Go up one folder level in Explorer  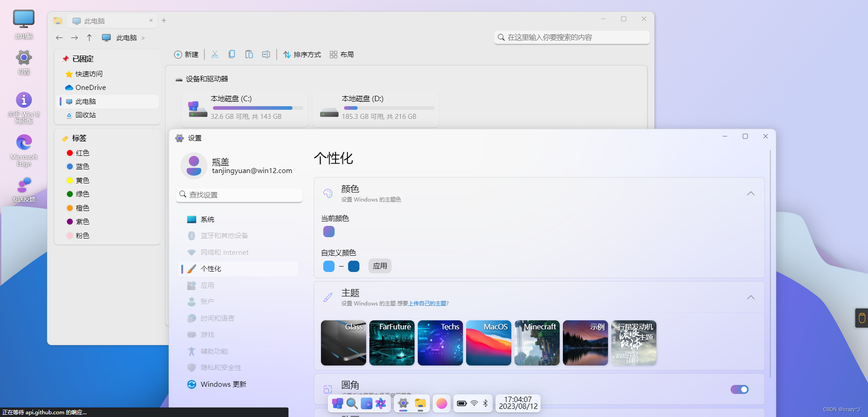89,37
